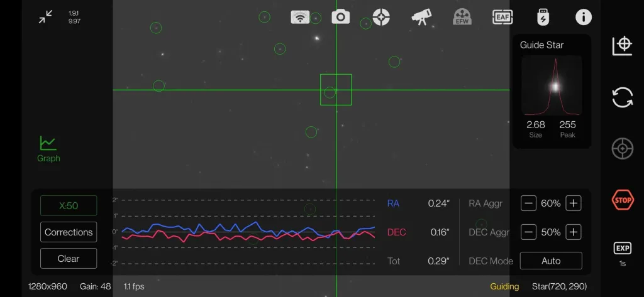Open the guiding crosshair settings icon
This screenshot has height=297, width=644.
pyautogui.click(x=380, y=17)
